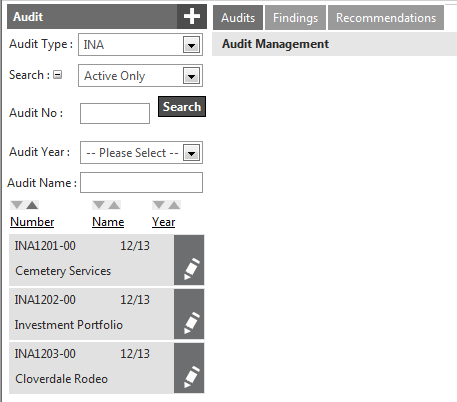This screenshot has width=457, height=402.
Task: Open the Audit Type dropdown
Action: click(191, 45)
